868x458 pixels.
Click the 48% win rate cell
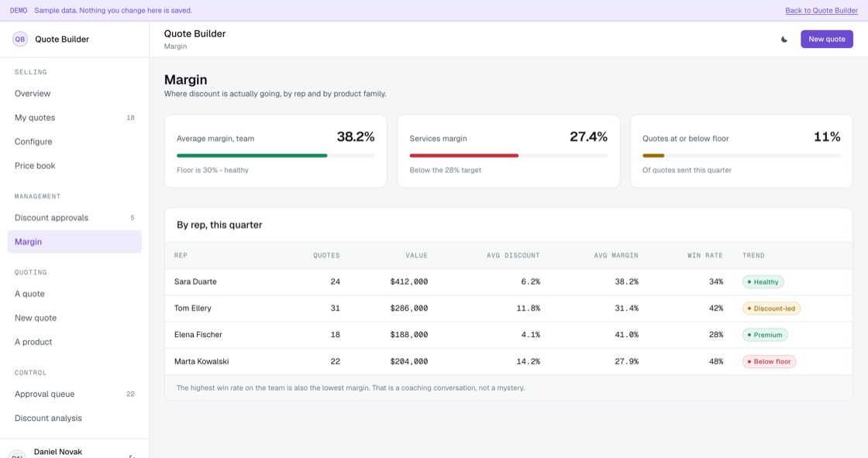[716, 362]
